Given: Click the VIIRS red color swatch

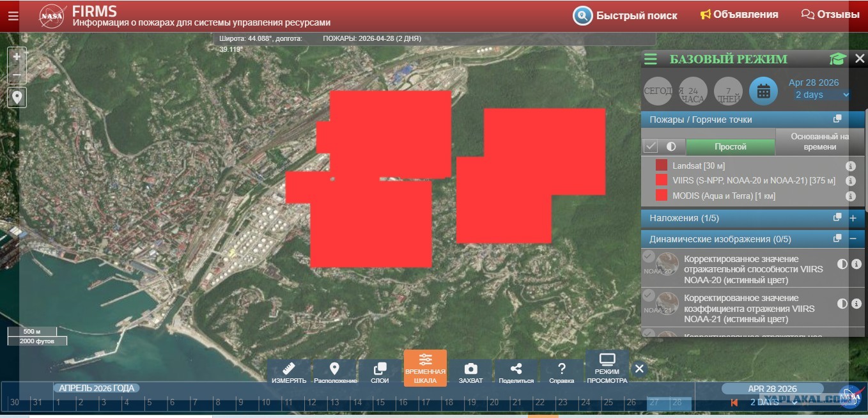Looking at the screenshot, I should (x=662, y=180).
